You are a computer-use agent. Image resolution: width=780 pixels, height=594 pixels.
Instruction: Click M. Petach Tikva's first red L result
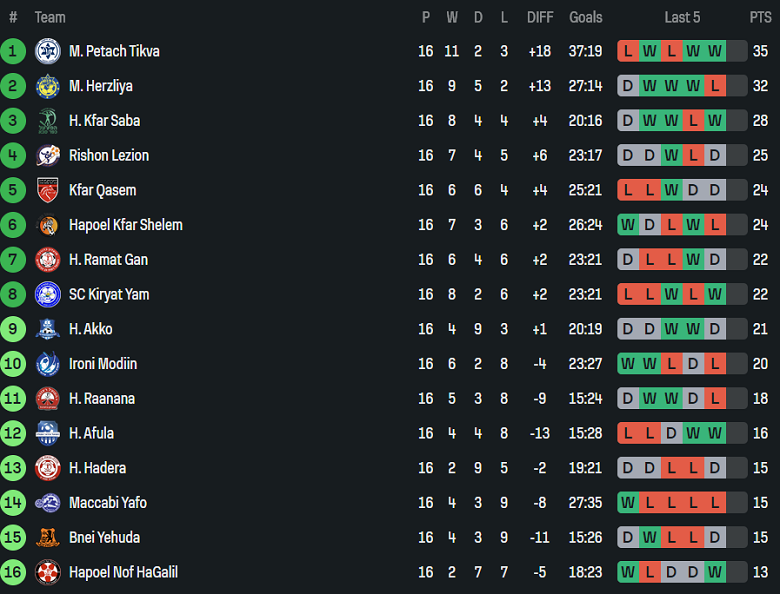click(628, 51)
